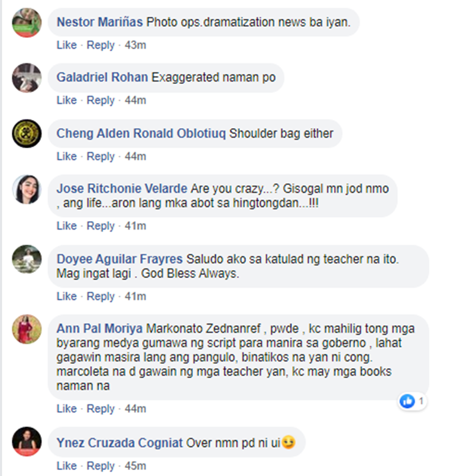This screenshot has height=476, width=459.
Task: Open Cheng Alden Ronald Oblotiuq's round logo avatar
Action: pyautogui.click(x=27, y=134)
